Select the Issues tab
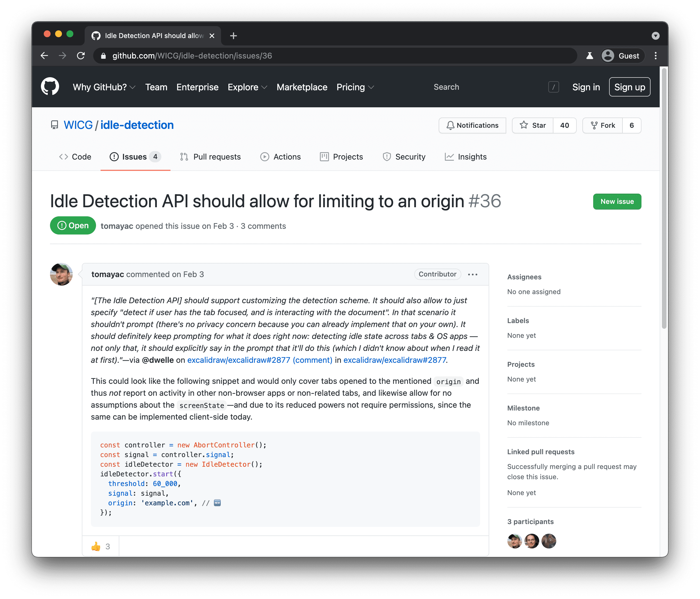 coord(134,157)
